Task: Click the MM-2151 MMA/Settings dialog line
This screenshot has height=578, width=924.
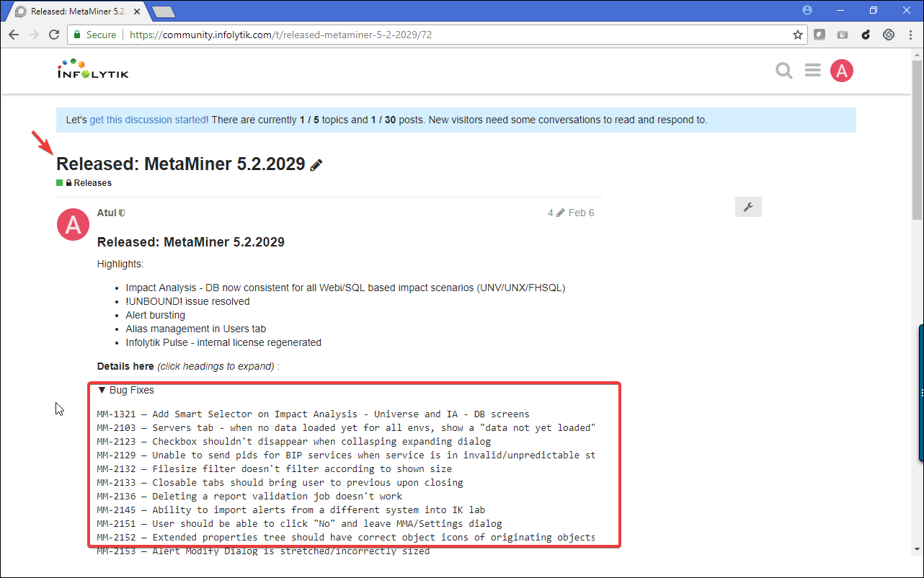Action: tap(300, 524)
